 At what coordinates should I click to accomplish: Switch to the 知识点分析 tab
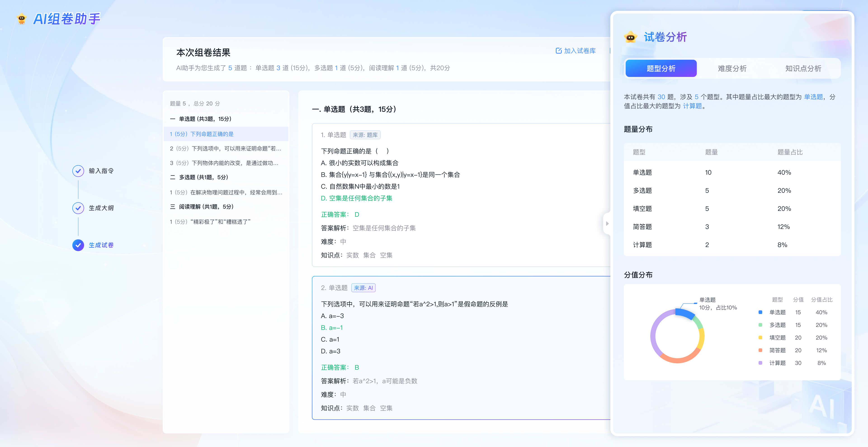(803, 69)
